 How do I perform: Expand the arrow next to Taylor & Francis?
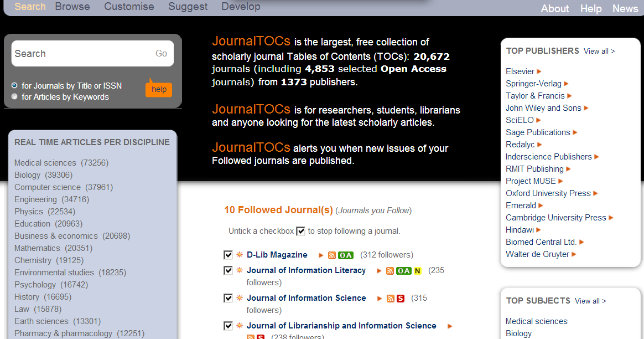coord(570,96)
